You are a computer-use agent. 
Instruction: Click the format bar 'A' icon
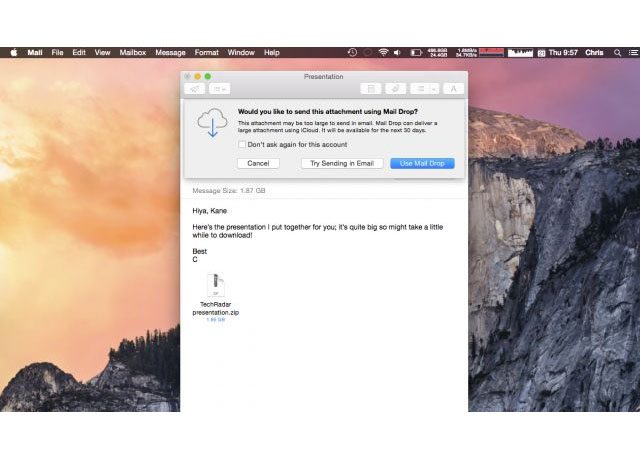click(x=453, y=89)
